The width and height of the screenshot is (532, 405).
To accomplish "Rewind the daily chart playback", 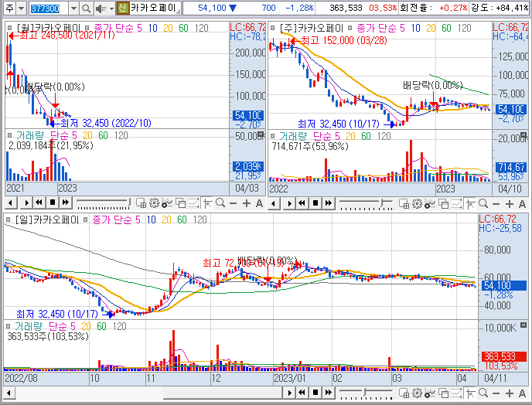I will (x=302, y=393).
